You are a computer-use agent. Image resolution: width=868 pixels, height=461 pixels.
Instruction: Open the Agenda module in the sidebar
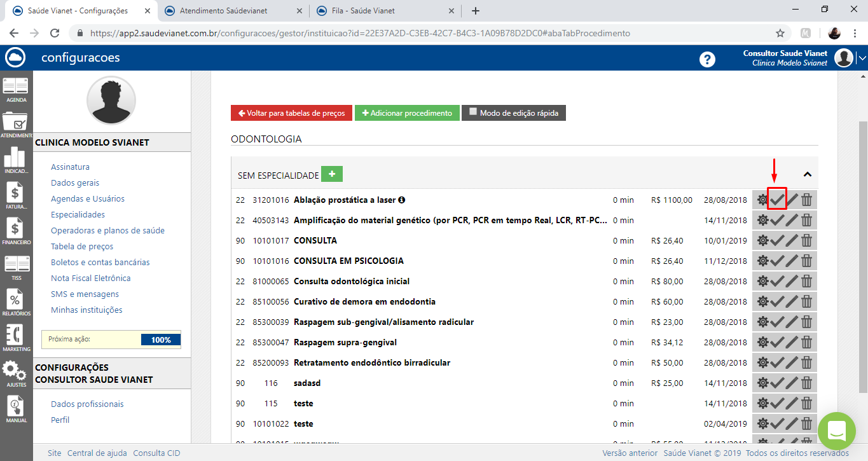[16, 90]
